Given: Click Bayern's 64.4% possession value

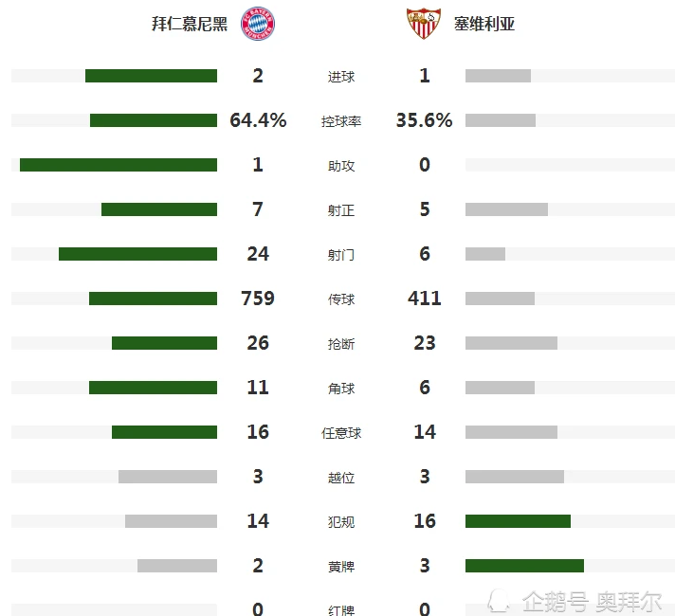Looking at the screenshot, I should (258, 120).
